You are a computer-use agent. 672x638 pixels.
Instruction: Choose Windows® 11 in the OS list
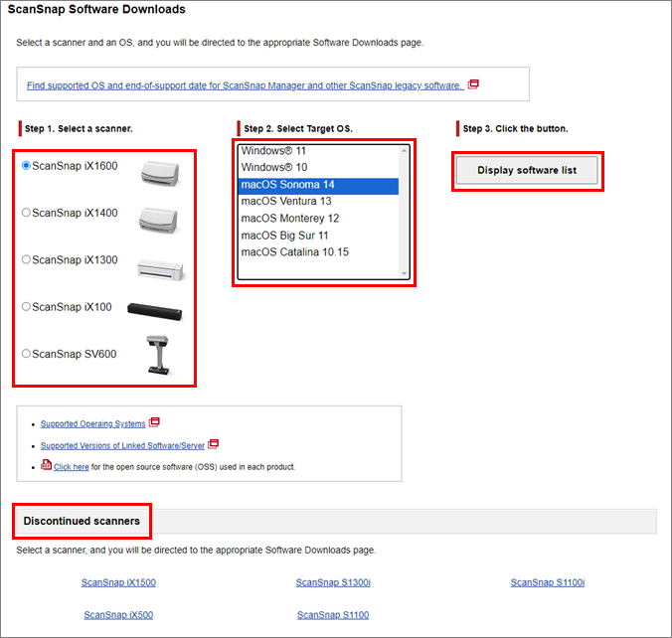click(x=318, y=151)
